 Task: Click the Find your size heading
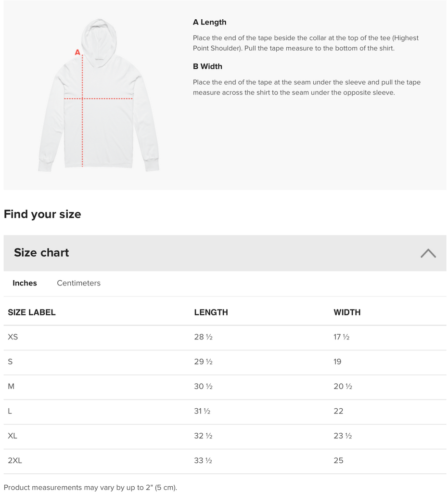[42, 214]
